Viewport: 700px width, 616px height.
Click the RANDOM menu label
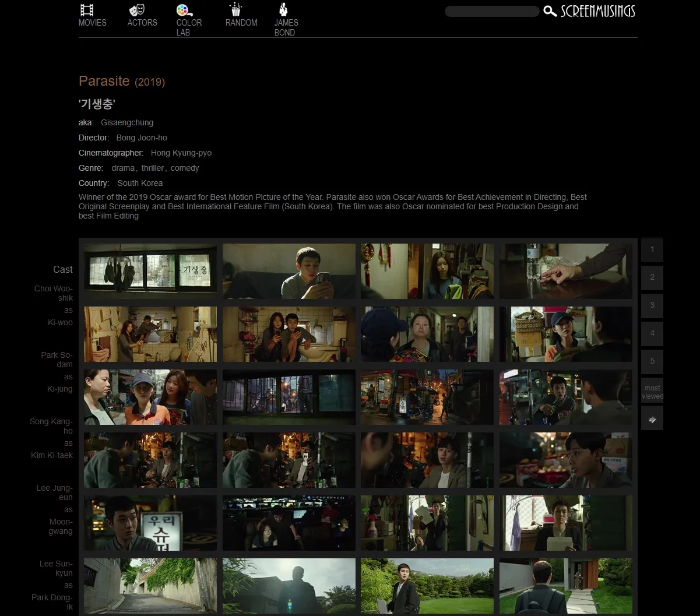click(241, 23)
